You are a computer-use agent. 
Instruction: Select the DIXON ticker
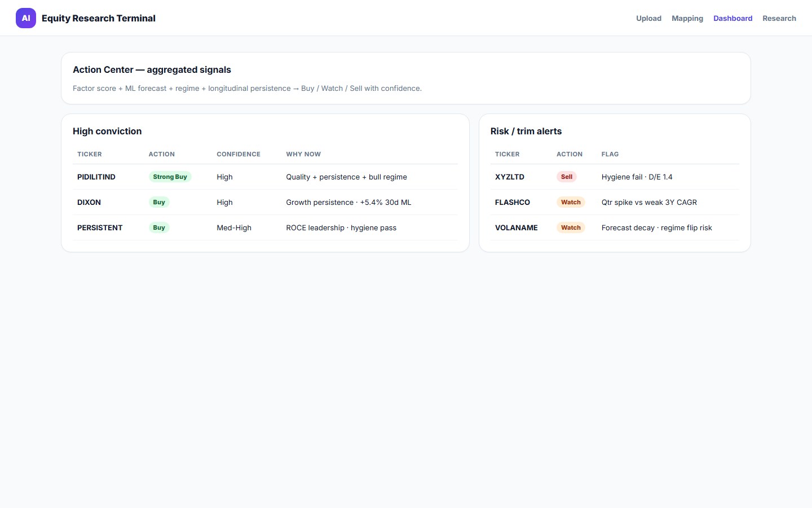(89, 202)
